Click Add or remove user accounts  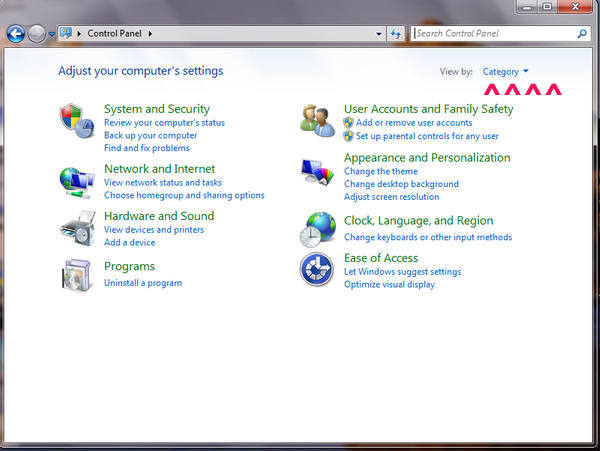point(414,123)
